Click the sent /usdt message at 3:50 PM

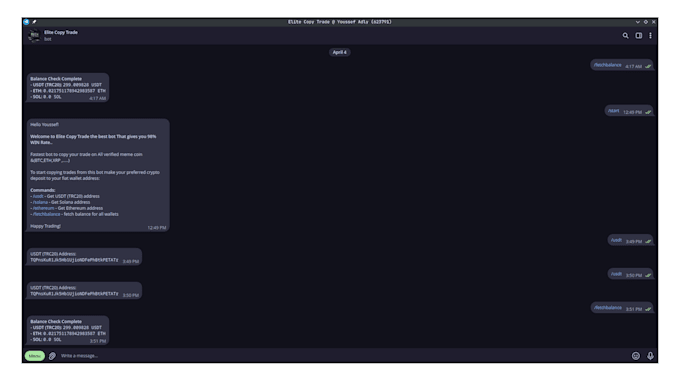[630, 274]
